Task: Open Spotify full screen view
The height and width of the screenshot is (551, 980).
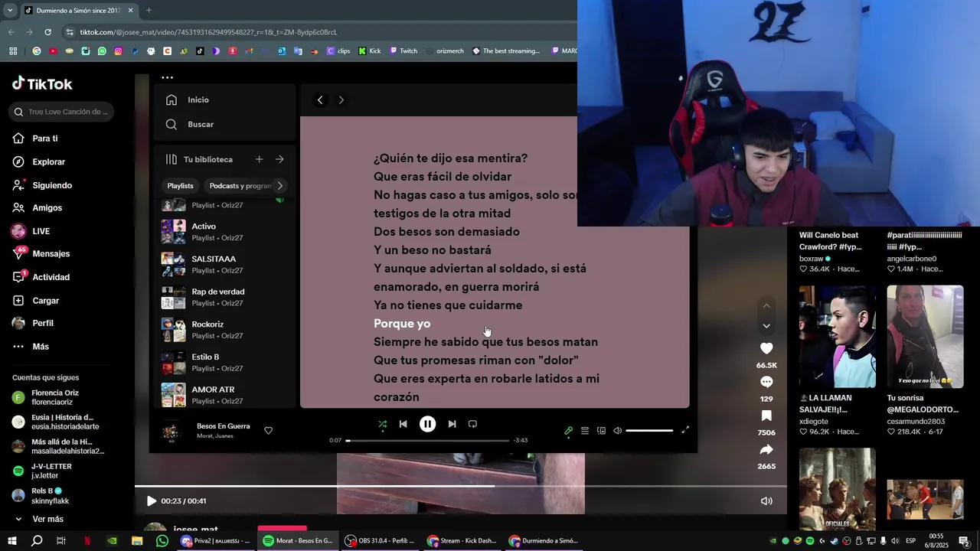Action: 685,430
